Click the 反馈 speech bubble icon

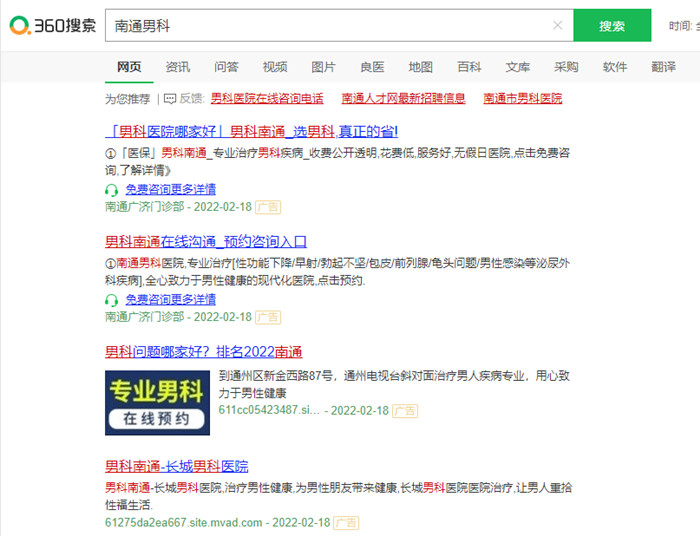click(170, 99)
